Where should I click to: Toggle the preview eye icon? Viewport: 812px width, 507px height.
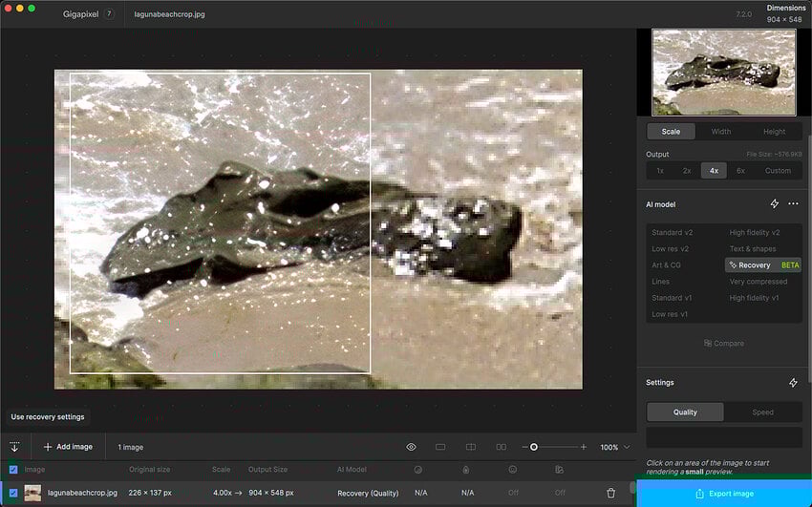(x=411, y=447)
